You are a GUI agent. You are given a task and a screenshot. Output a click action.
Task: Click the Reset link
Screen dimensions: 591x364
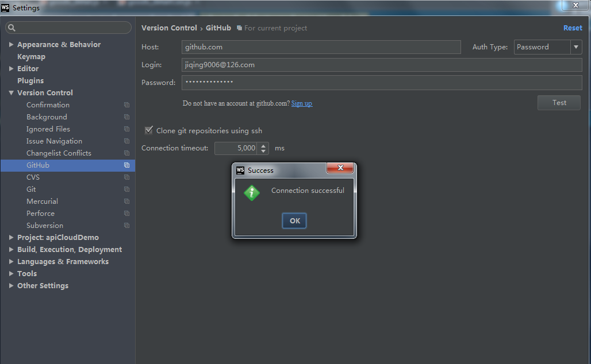tap(573, 28)
